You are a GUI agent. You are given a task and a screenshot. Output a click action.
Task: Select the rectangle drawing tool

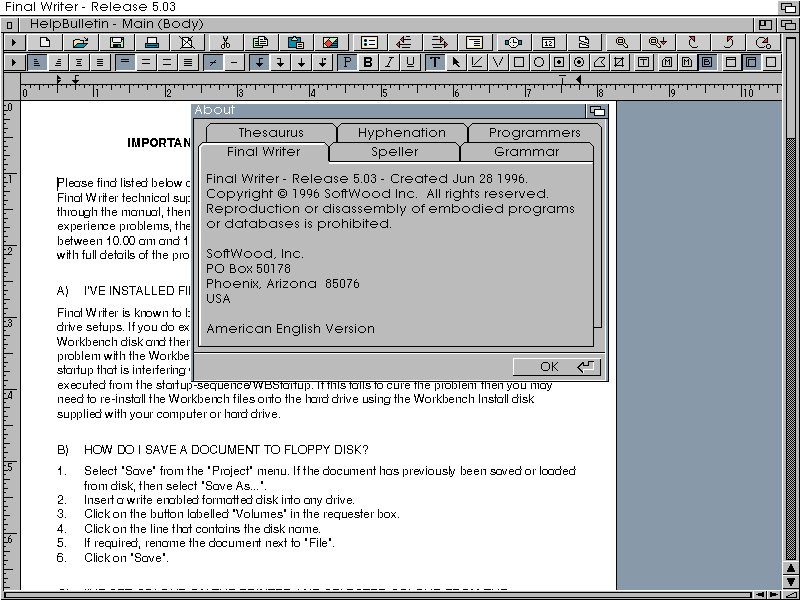point(519,62)
